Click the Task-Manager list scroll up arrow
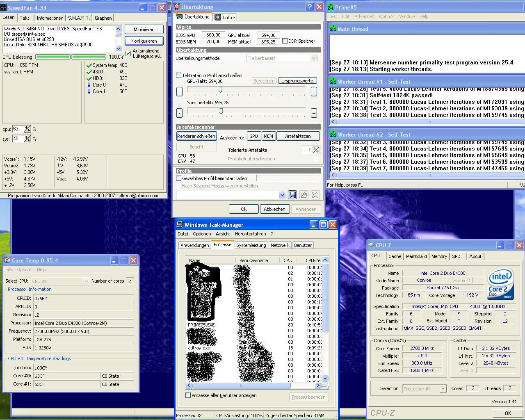Viewport: 525px width, 420px height. pos(325,260)
